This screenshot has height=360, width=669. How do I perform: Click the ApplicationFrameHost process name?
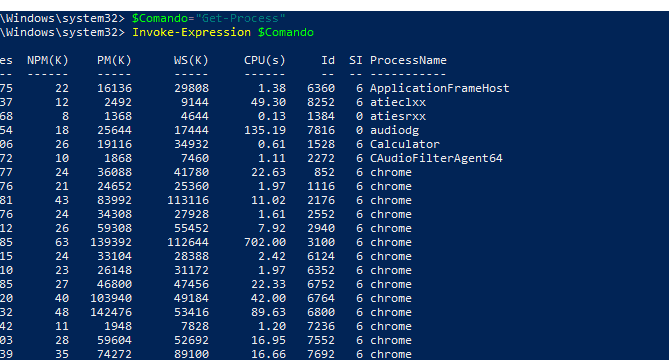pyautogui.click(x=439, y=88)
